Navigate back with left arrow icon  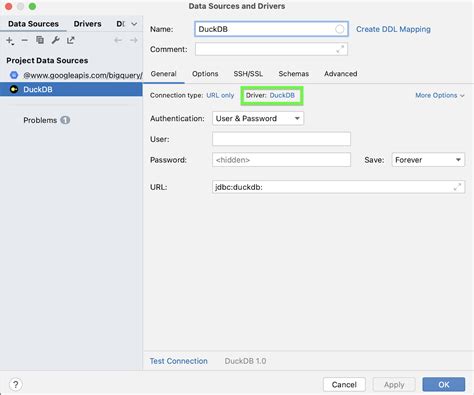point(118,40)
